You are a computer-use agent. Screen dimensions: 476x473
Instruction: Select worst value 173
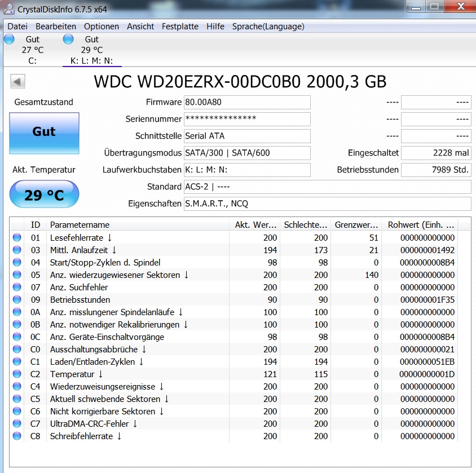(321, 250)
